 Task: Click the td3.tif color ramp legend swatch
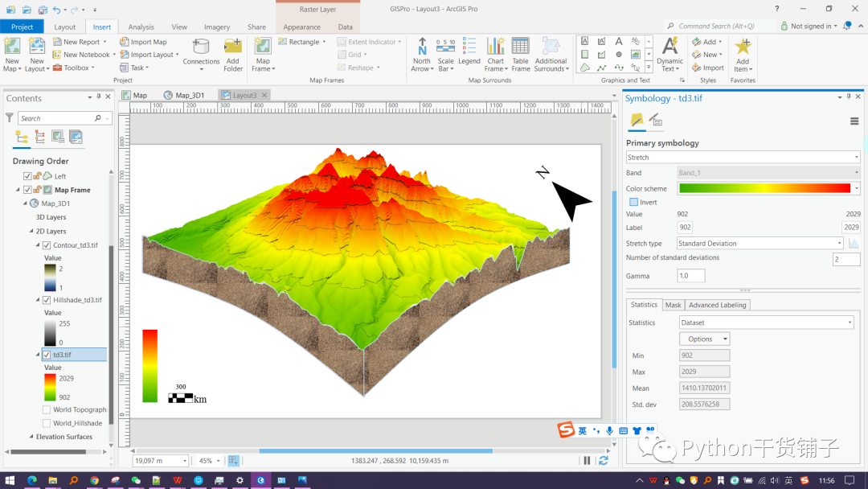point(50,388)
